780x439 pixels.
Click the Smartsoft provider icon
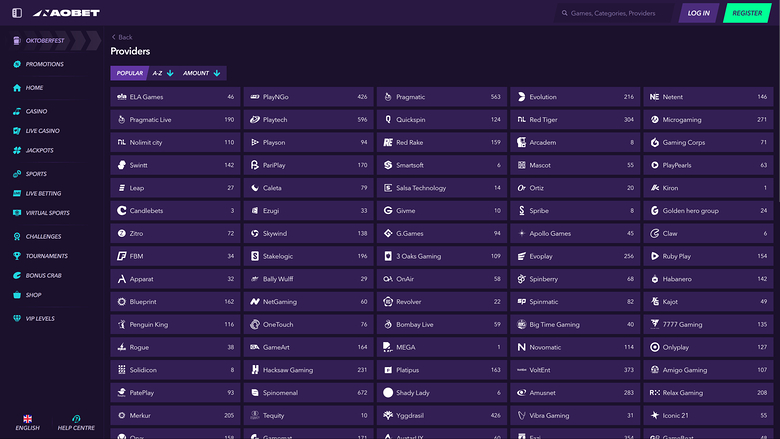pos(388,165)
